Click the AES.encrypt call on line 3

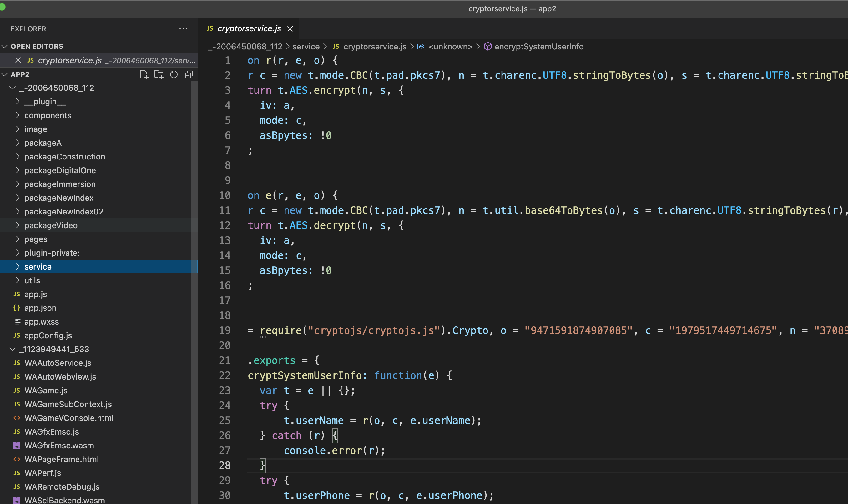pyautogui.click(x=322, y=90)
